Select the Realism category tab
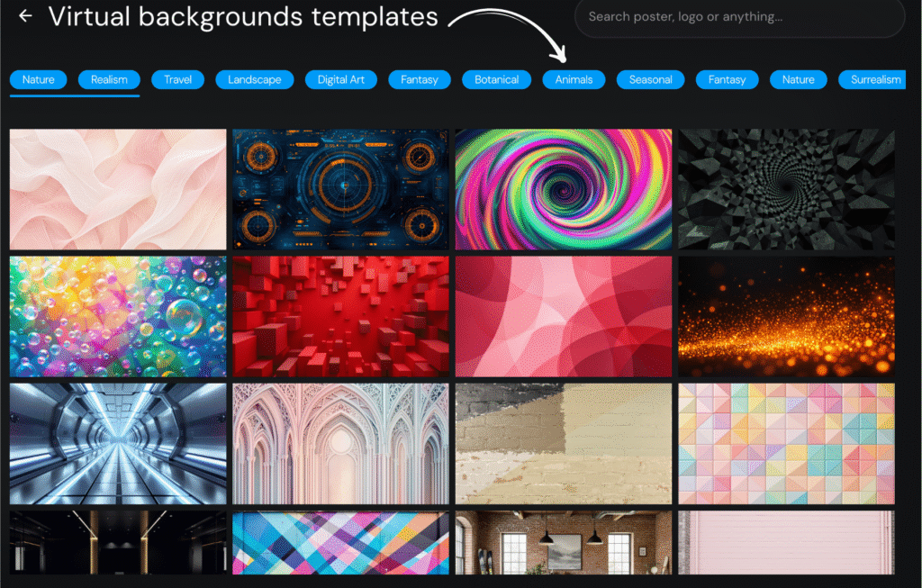Viewport: 922px width, 588px height. click(x=109, y=79)
